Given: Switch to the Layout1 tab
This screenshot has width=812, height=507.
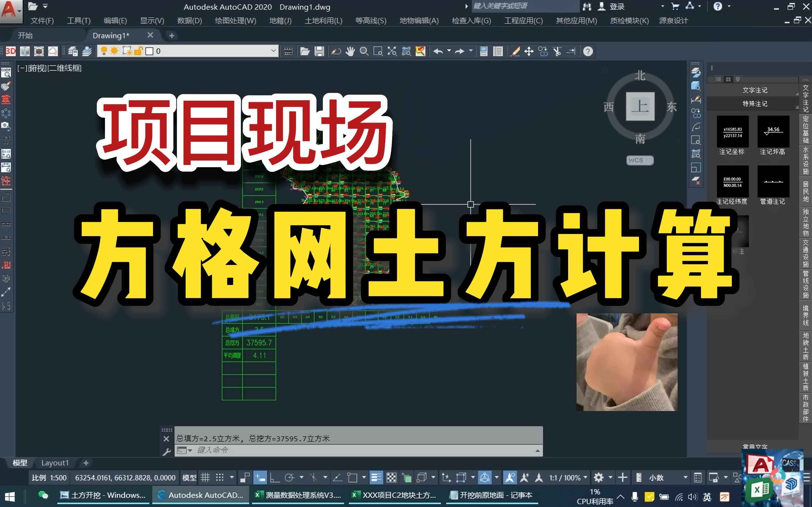Looking at the screenshot, I should tap(55, 462).
